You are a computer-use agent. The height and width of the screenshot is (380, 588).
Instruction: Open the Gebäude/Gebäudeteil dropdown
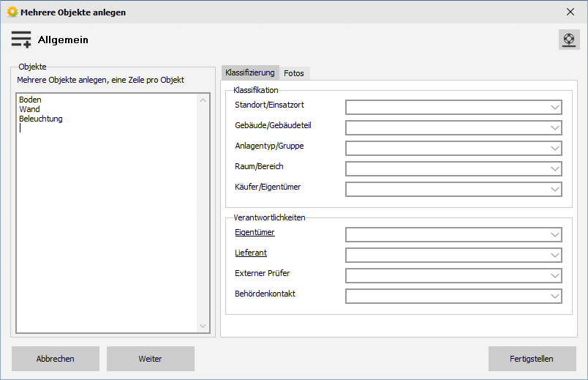[453, 127]
